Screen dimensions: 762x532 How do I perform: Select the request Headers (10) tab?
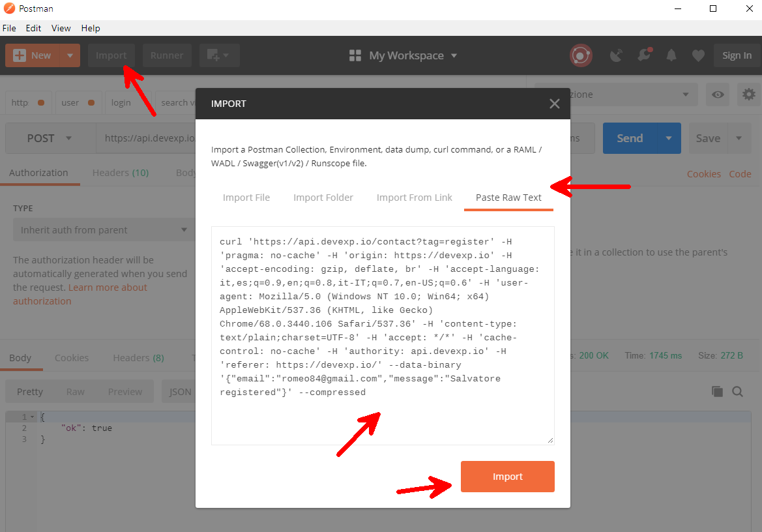click(x=121, y=173)
